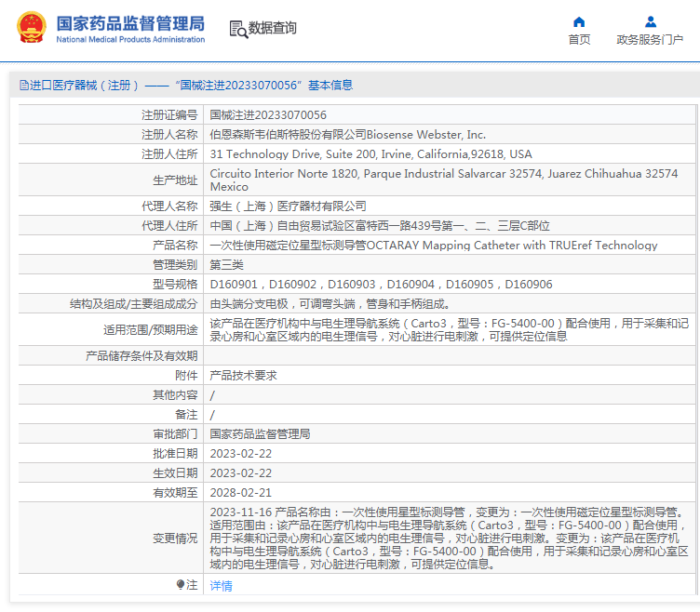This screenshot has height=612, width=700.
Task: Click attachment value 产品技术要求
Action: tap(243, 376)
